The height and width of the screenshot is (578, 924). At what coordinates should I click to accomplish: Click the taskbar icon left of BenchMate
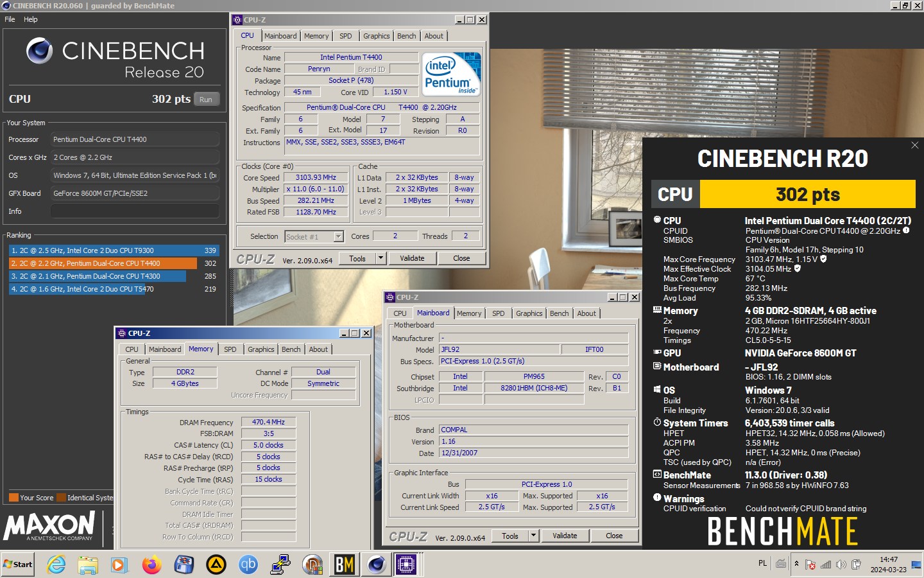pyautogui.click(x=312, y=565)
